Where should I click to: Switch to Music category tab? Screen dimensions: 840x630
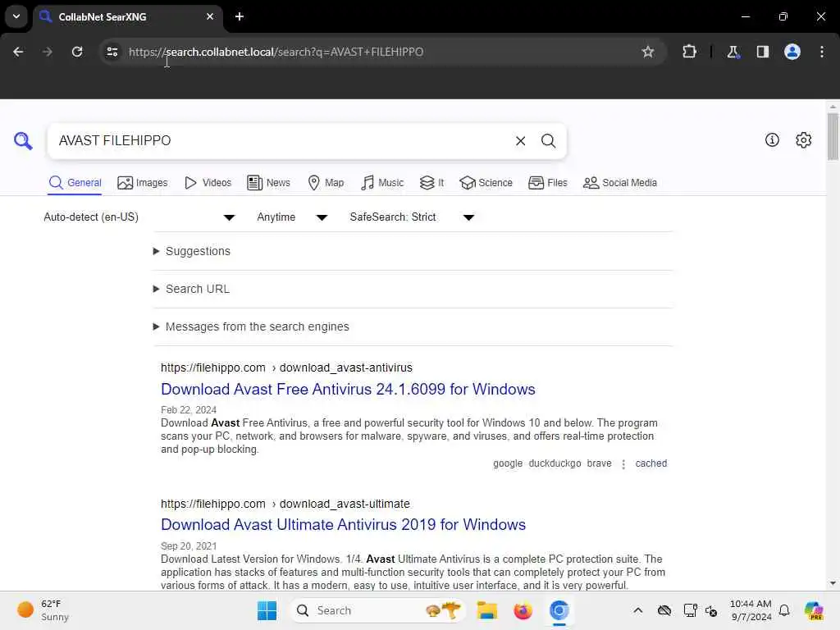pyautogui.click(x=382, y=183)
